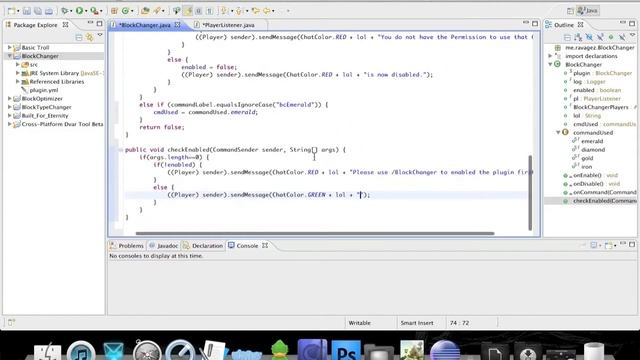Click the New file toolbar icon
The height and width of the screenshot is (360, 640).
(11, 11)
